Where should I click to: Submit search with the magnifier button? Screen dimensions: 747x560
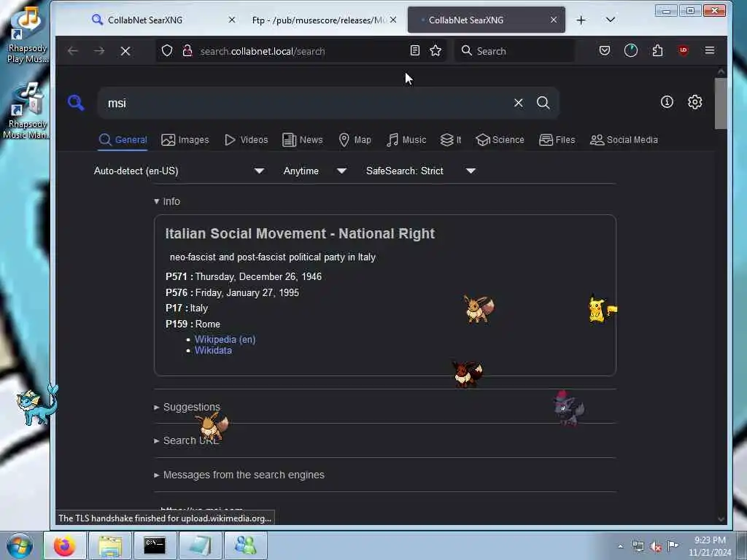543,103
